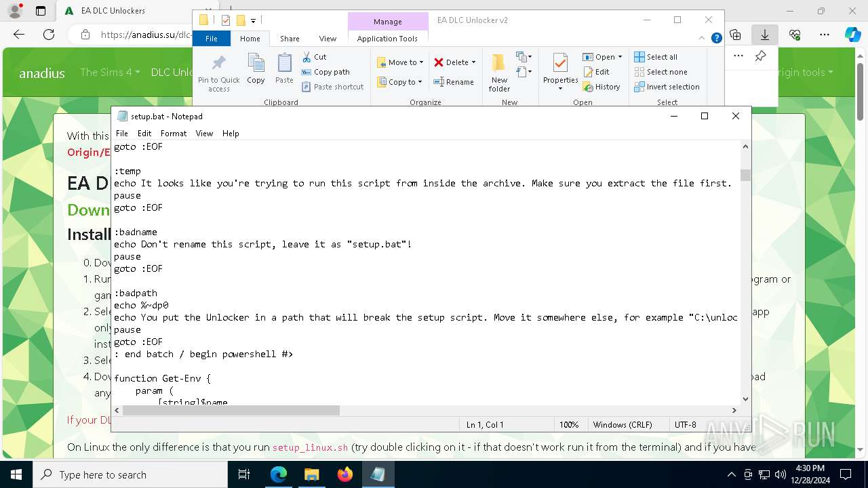Screen dimensions: 868x488
Task: Click History in the Open group
Action: coord(601,87)
